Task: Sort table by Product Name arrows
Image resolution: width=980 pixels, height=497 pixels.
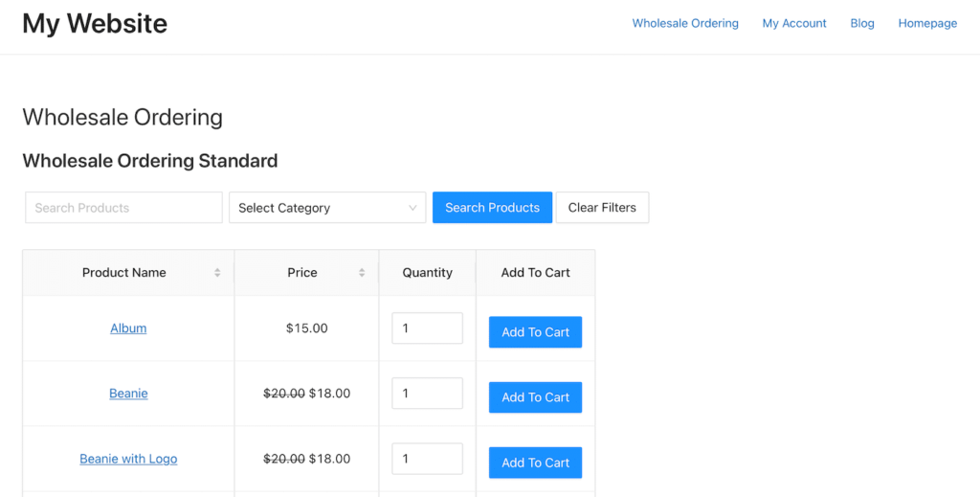Action: click(217, 273)
